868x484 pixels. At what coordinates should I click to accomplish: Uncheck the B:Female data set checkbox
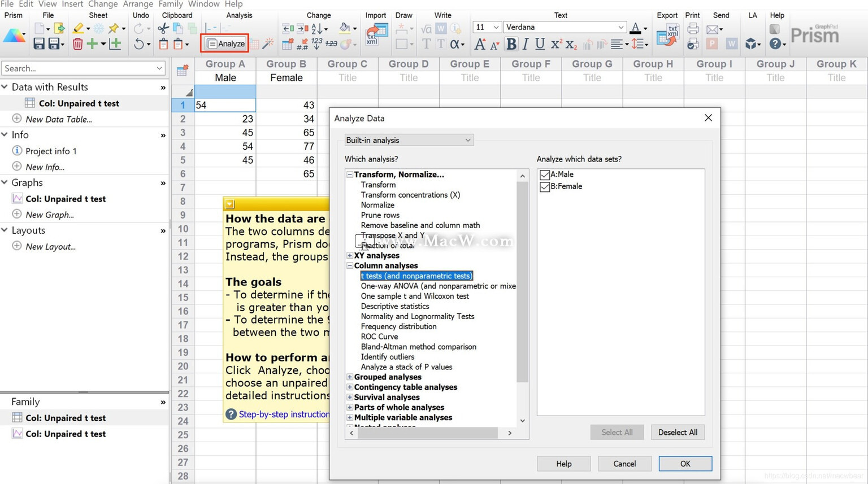click(545, 186)
